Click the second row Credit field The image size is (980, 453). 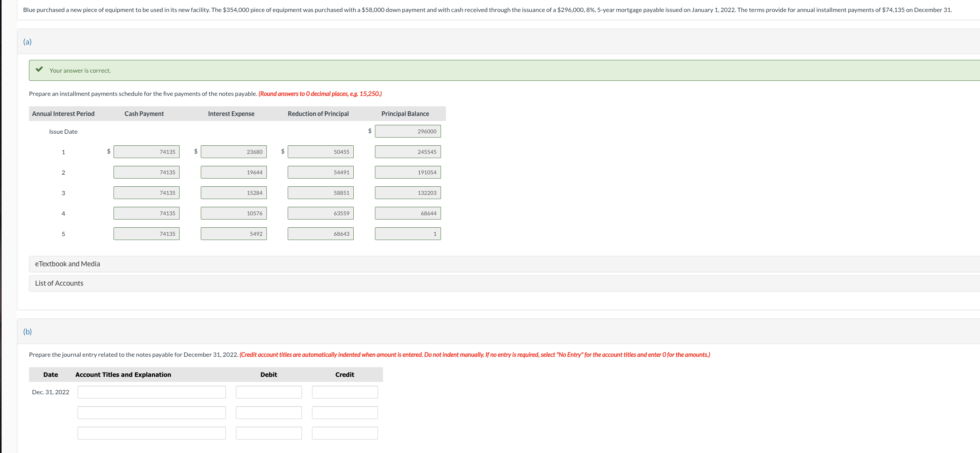(345, 413)
